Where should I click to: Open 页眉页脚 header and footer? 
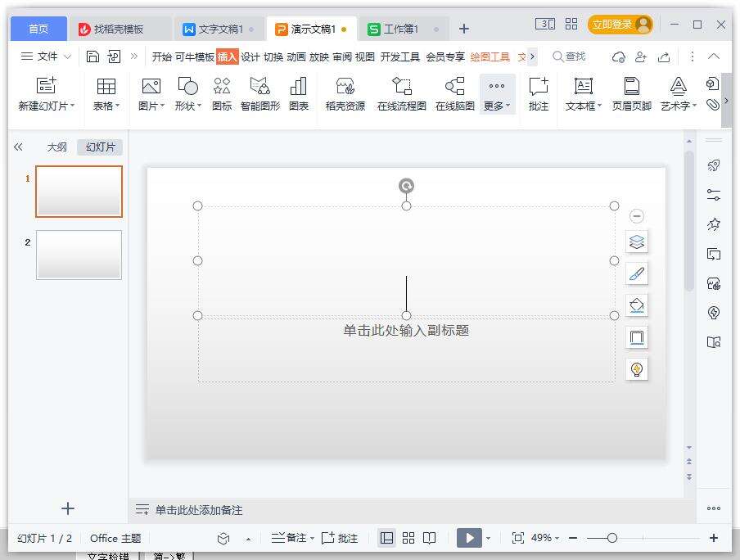pyautogui.click(x=631, y=93)
